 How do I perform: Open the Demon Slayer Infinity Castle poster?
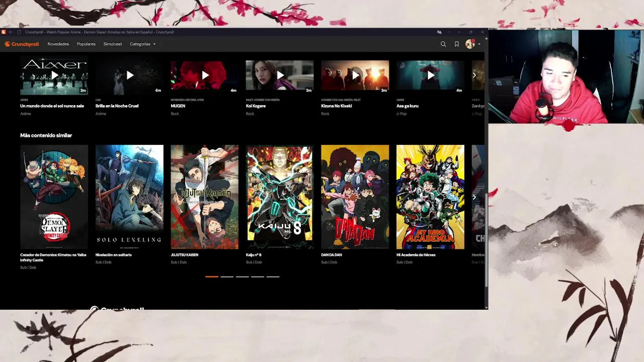click(x=54, y=197)
